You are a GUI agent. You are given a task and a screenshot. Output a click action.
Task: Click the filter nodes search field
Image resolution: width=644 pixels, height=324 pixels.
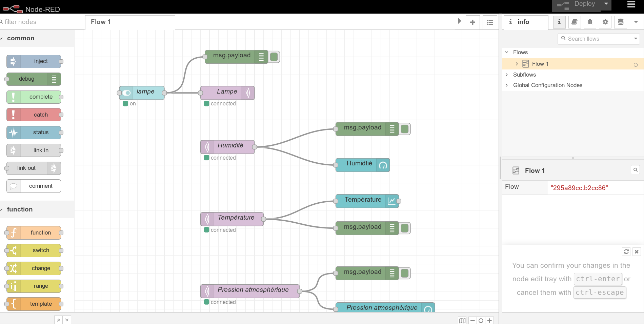[37, 22]
